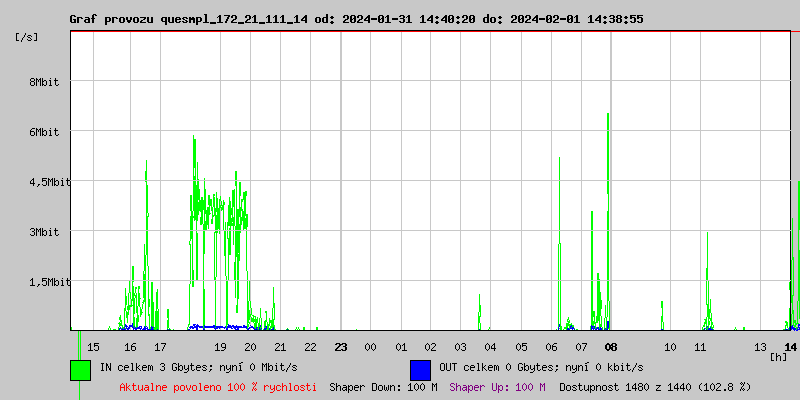The width and height of the screenshot is (800, 400).
Task: Click the 8Mbit y-axis label
Action: click(43, 82)
